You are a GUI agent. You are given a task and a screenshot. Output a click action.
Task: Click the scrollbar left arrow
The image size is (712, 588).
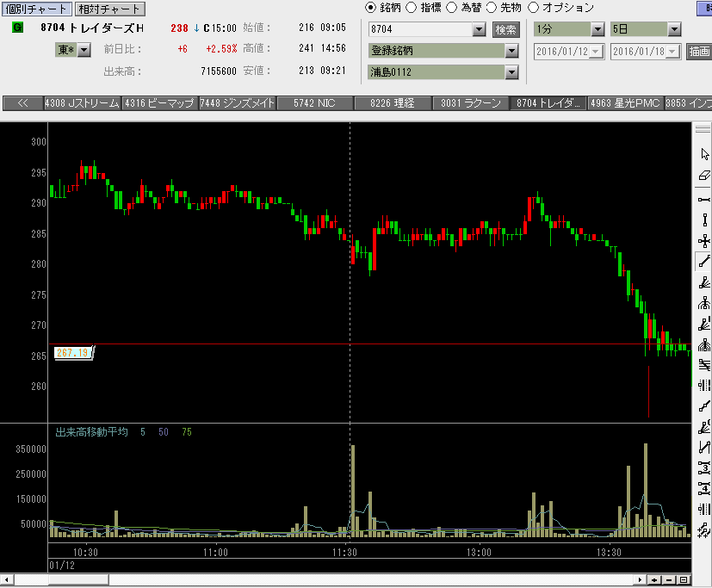click(x=6, y=580)
